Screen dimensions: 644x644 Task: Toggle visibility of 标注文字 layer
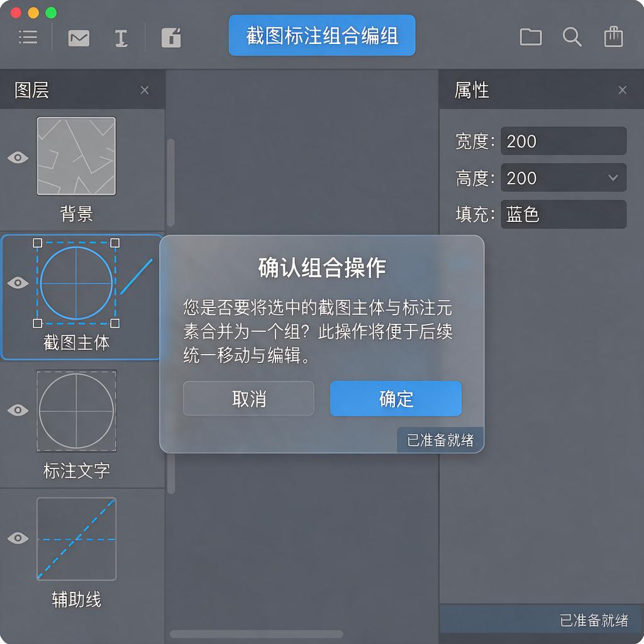18,410
